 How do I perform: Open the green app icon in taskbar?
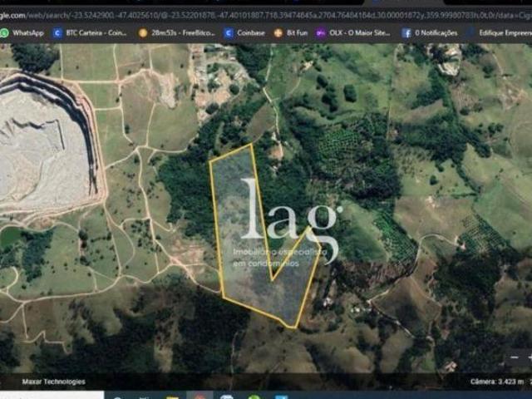[x=254, y=397]
